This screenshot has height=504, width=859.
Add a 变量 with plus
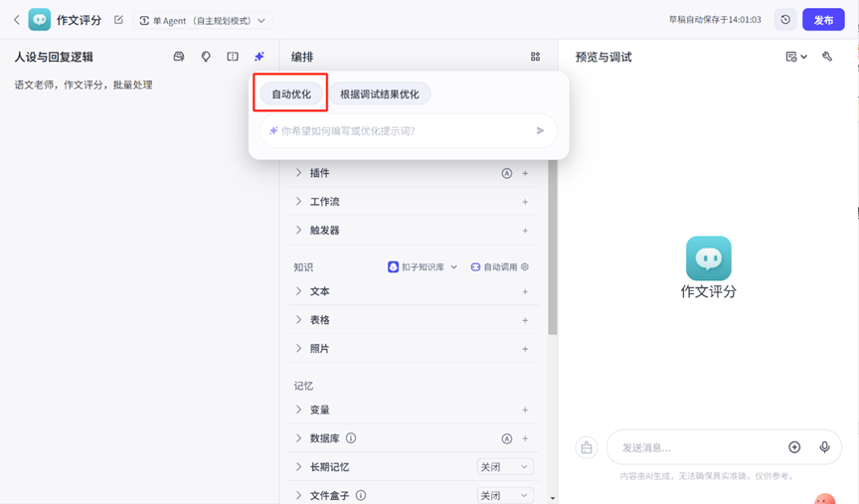point(525,411)
